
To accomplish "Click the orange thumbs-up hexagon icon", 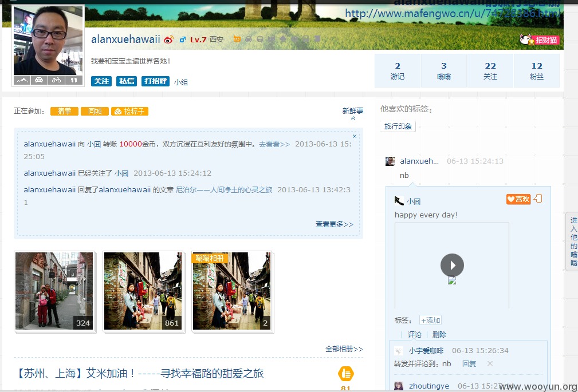I will [346, 374].
